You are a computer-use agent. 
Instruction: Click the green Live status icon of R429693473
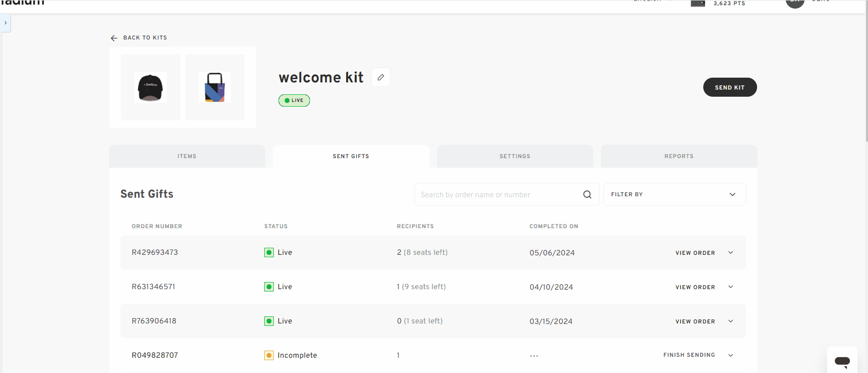pos(269,252)
